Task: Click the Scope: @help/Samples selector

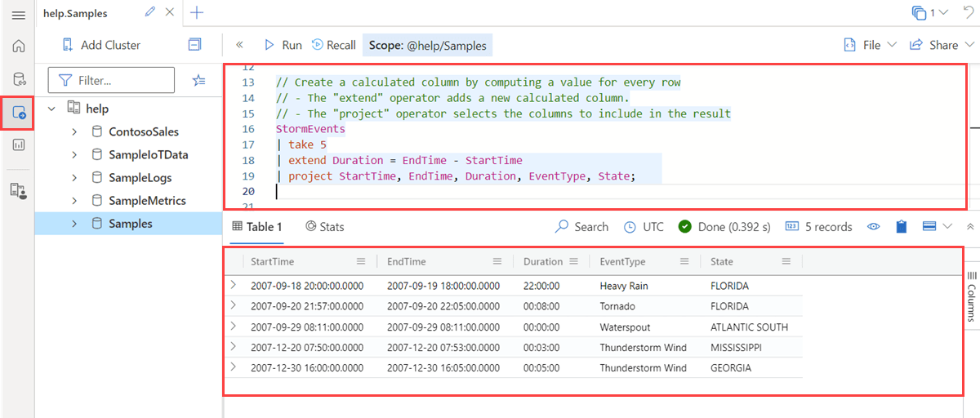Action: 427,45
